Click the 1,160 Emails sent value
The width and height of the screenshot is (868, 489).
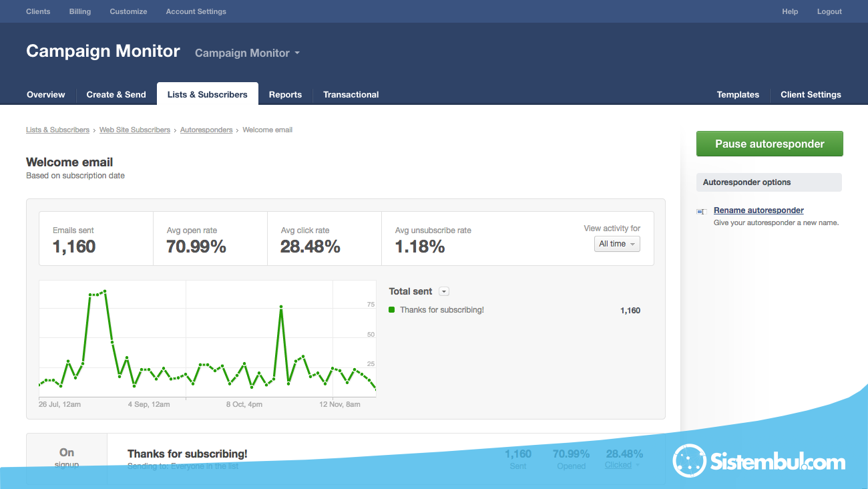(x=74, y=247)
